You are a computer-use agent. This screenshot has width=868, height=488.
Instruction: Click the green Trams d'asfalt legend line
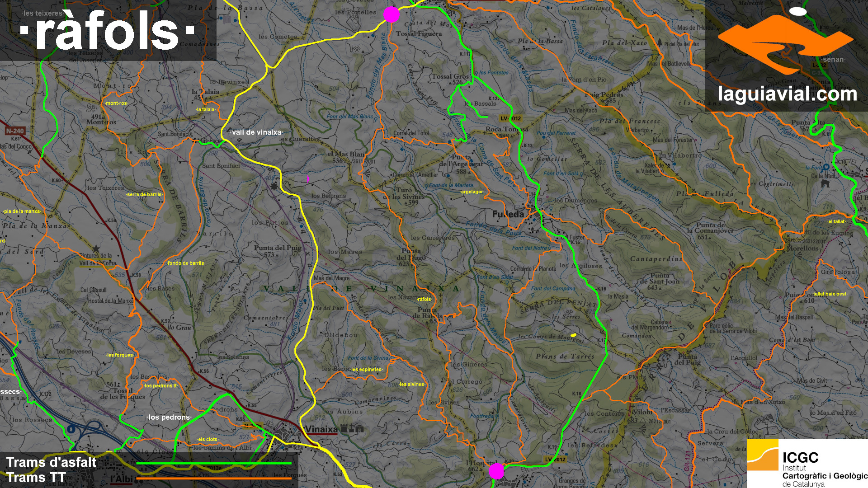pos(213,463)
